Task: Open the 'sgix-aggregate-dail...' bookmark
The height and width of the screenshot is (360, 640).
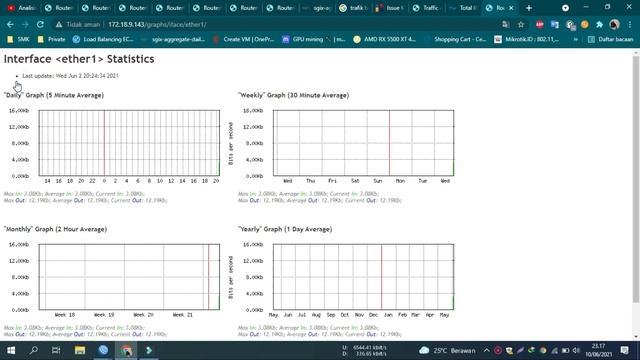Action: point(173,39)
